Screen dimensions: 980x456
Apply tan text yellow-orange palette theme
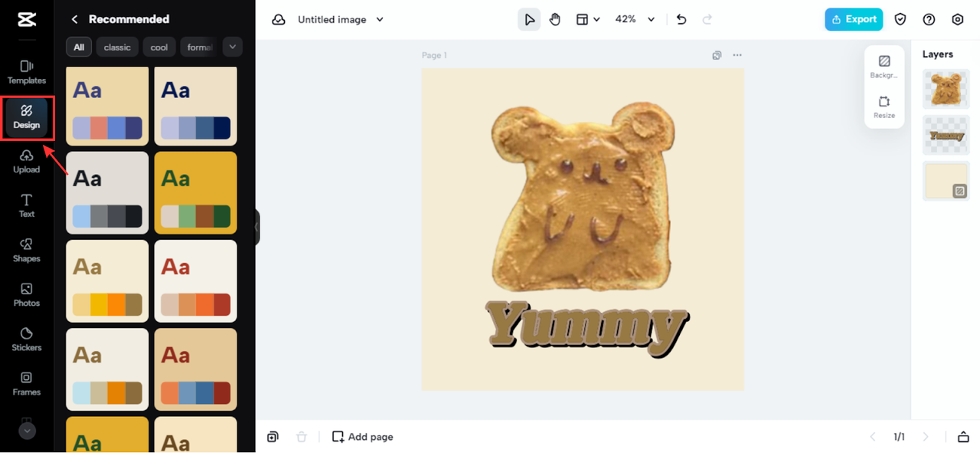pyautogui.click(x=107, y=281)
